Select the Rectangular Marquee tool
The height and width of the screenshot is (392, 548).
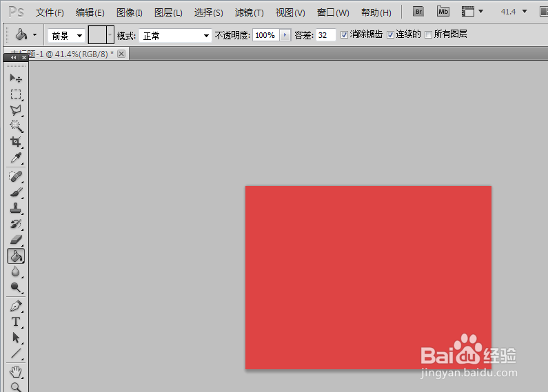pyautogui.click(x=16, y=94)
